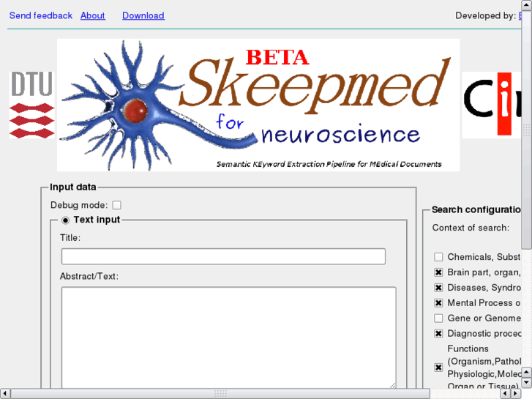
Task: Click the "Context of search:" label
Action: [471, 228]
